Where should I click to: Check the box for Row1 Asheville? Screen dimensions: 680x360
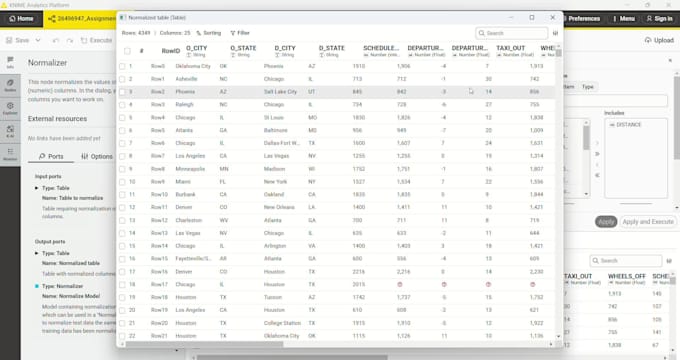(122, 79)
